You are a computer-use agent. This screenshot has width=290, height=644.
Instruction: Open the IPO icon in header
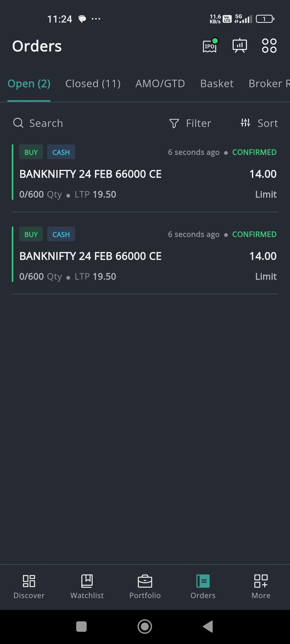[210, 46]
